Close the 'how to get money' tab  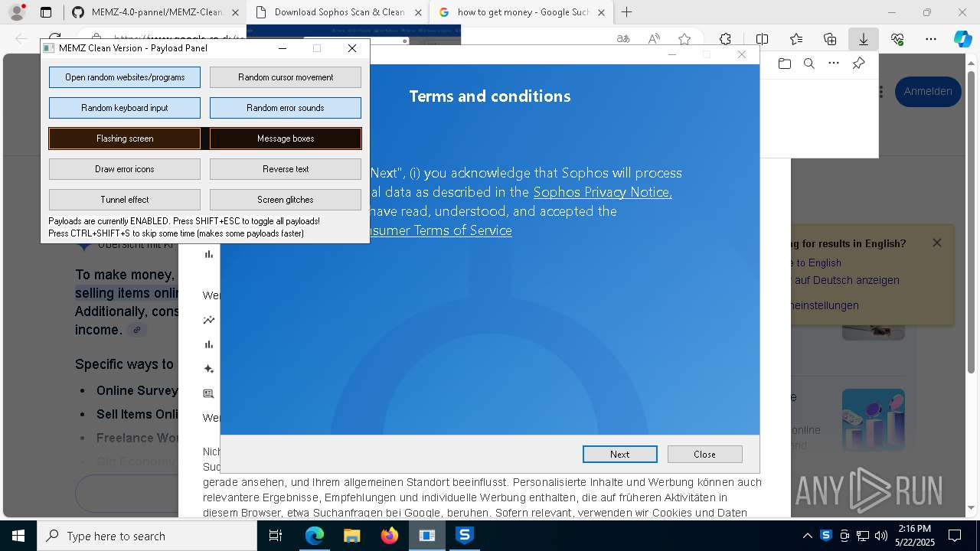click(602, 12)
